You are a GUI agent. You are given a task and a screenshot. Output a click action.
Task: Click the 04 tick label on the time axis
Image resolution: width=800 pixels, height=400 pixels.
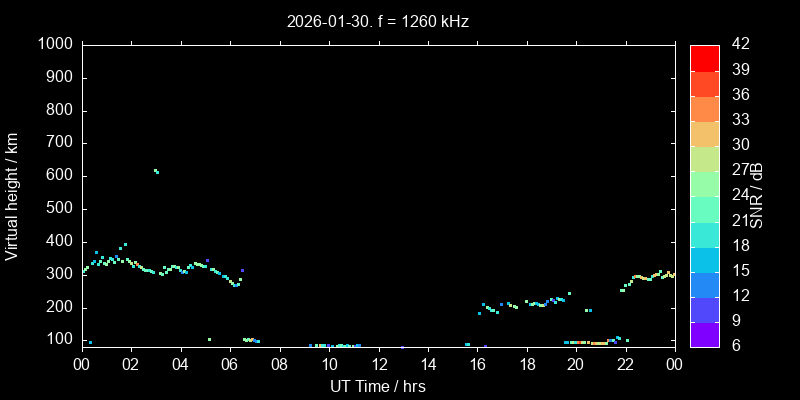[181, 365]
